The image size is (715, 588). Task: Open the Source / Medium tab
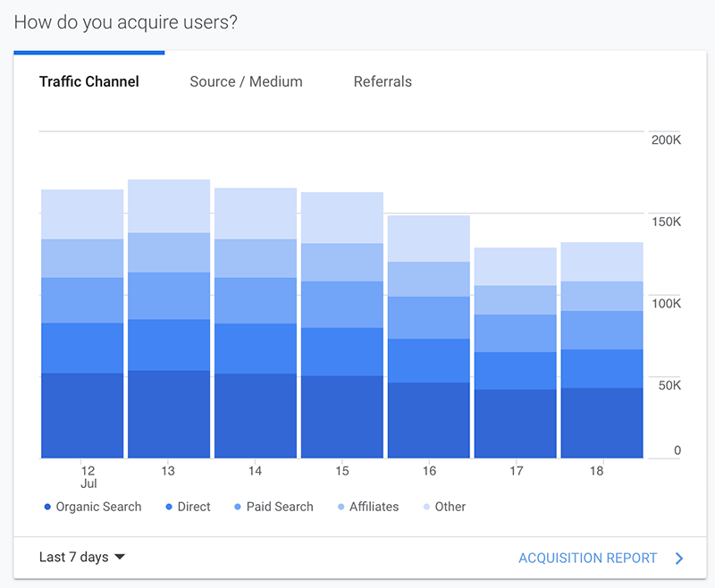point(246,81)
